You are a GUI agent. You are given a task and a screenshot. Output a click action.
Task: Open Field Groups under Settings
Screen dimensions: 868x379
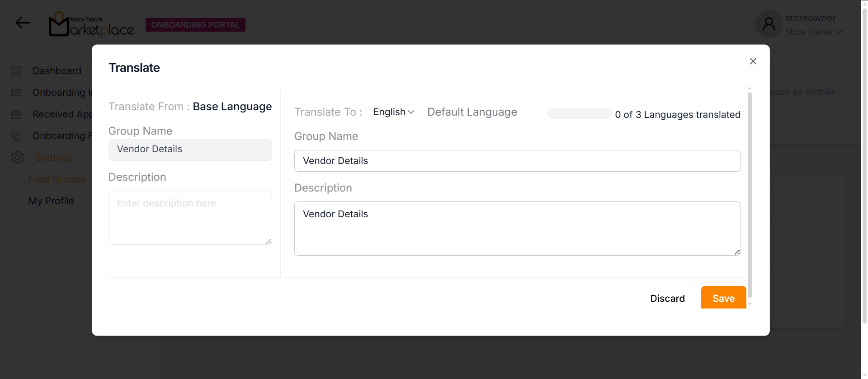[x=57, y=179]
